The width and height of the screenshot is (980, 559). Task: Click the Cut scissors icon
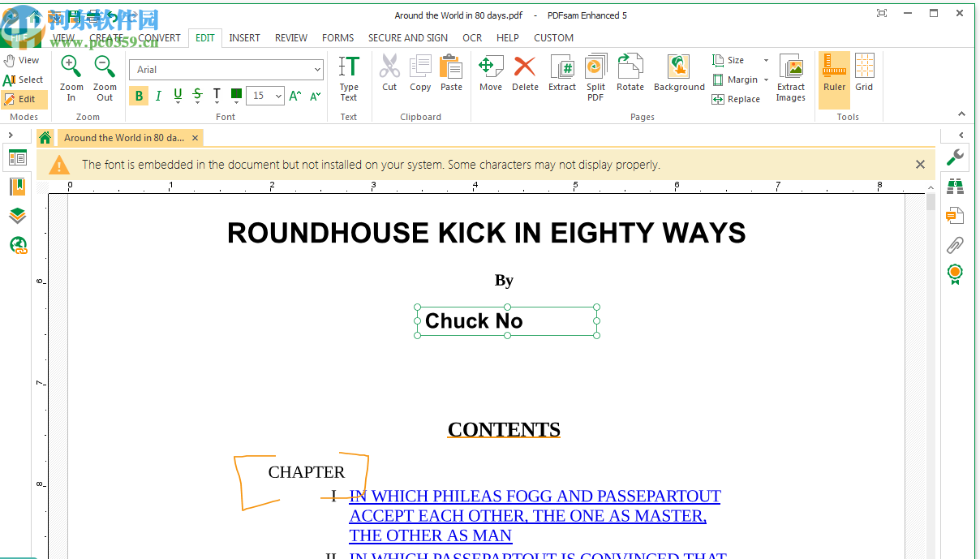pyautogui.click(x=389, y=67)
